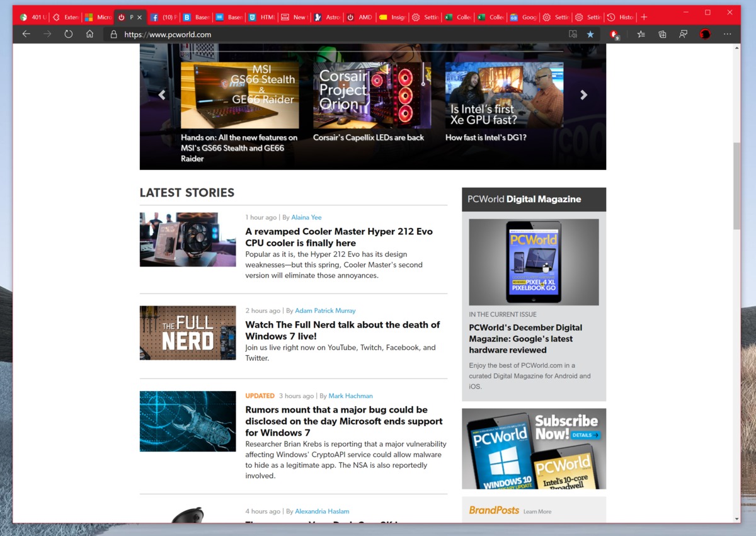
Task: Refresh the PCWorld page
Action: coord(69,35)
